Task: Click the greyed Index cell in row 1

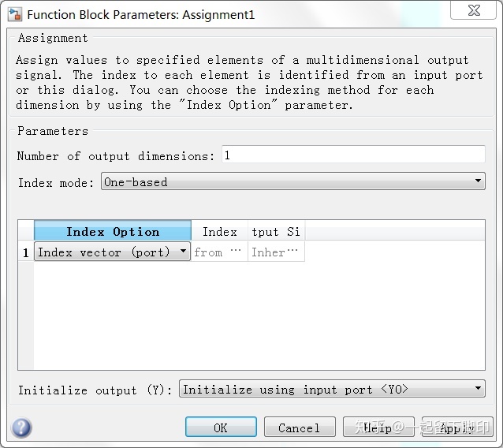Action: pos(219,252)
